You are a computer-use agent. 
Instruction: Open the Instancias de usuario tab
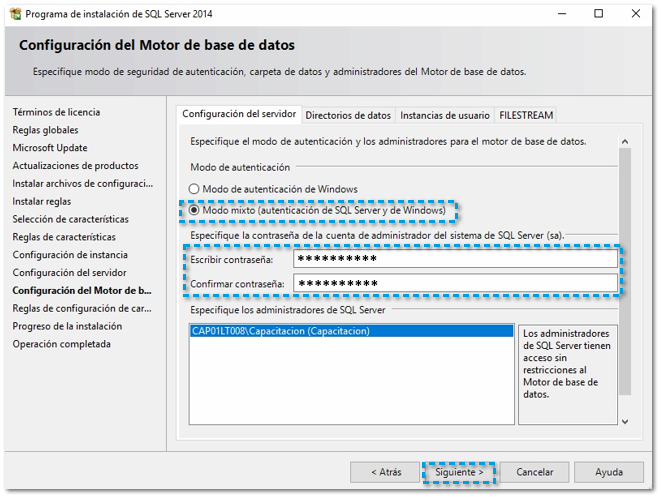point(445,115)
